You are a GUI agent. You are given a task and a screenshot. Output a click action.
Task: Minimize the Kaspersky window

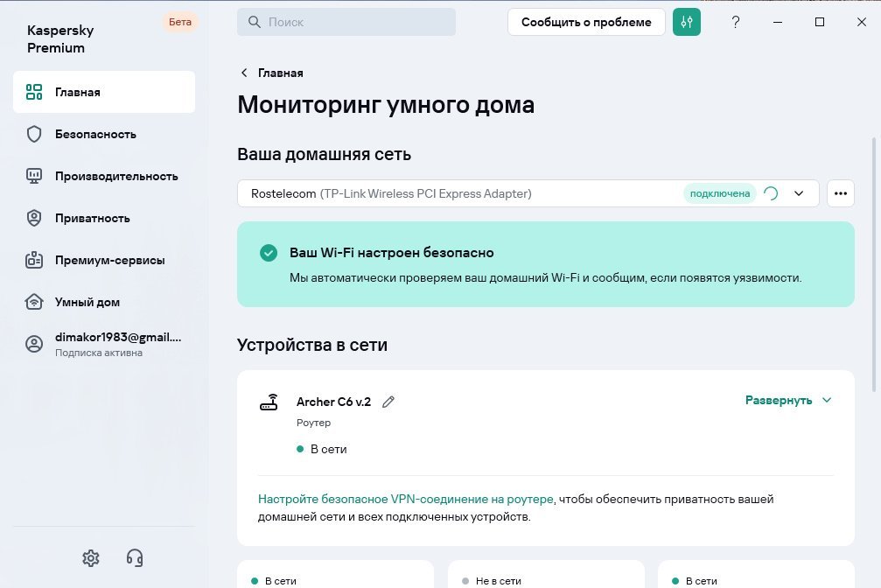pos(778,22)
